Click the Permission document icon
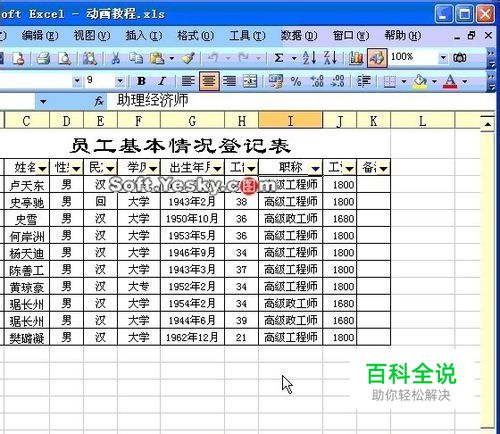500x434 pixels. click(x=18, y=58)
